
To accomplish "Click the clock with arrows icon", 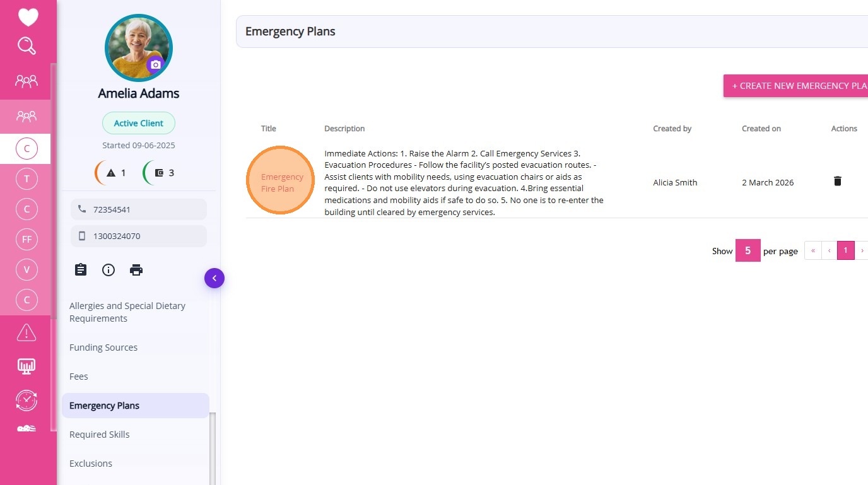I will pos(26,400).
